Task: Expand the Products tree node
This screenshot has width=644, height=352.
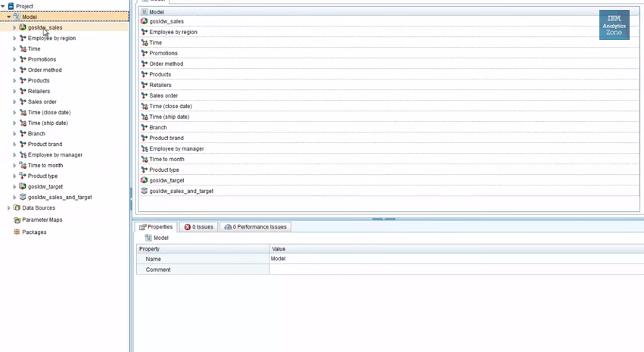Action: [14, 80]
